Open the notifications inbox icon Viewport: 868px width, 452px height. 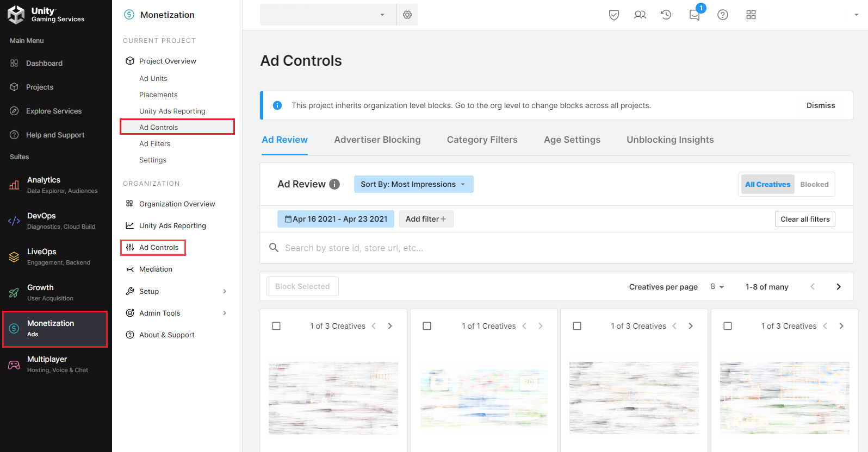pos(695,15)
